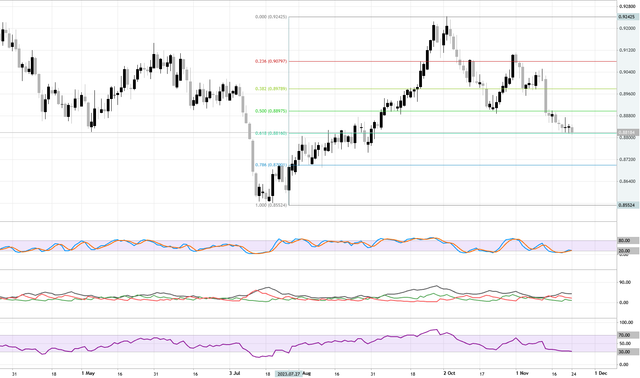Select the gray current price tag on axis
640x378 pixels.
(627, 133)
